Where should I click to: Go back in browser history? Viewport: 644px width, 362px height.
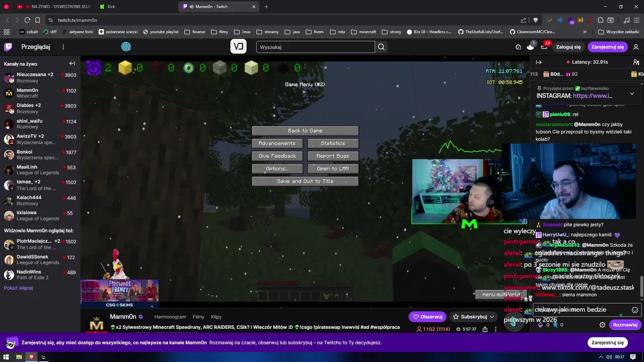pos(7,20)
